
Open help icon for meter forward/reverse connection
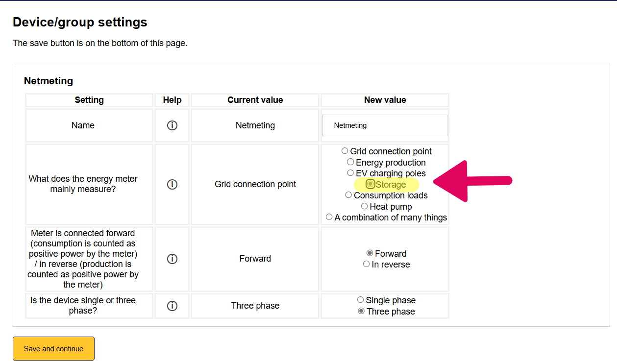coord(172,259)
